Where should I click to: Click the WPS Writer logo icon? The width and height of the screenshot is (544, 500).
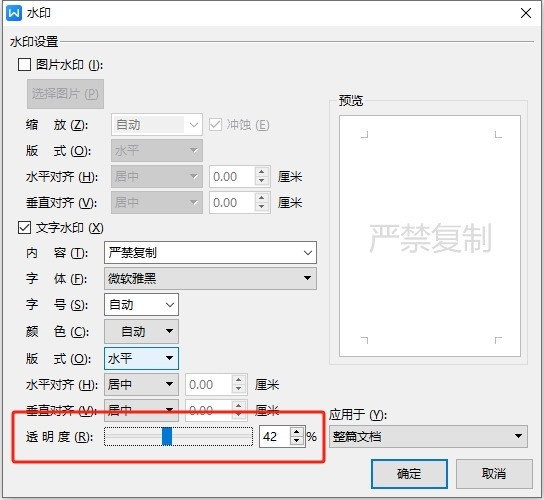(14, 13)
